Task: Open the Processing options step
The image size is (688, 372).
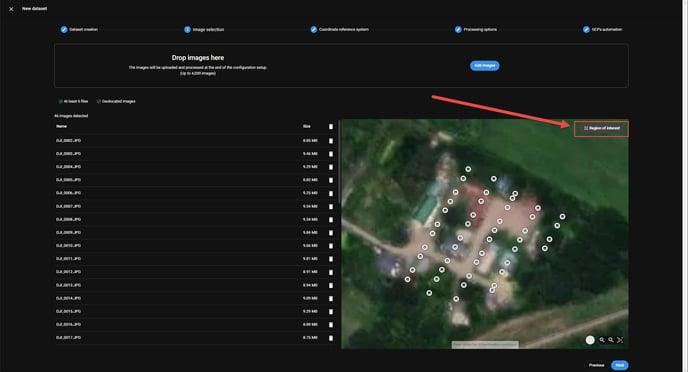Action: pos(476,29)
